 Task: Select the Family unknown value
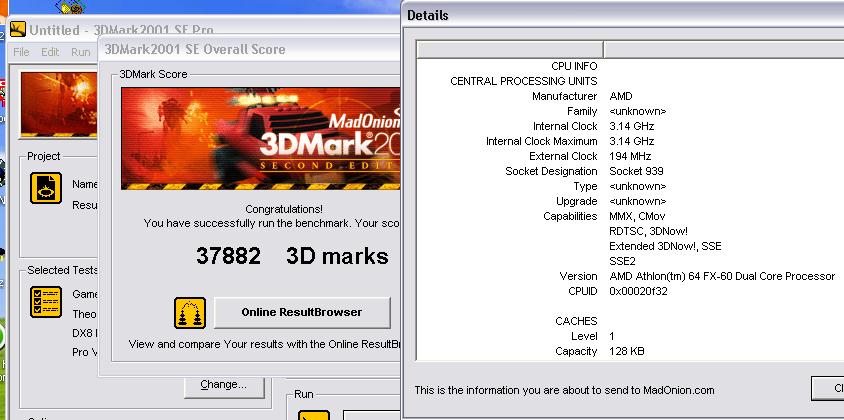(637, 111)
